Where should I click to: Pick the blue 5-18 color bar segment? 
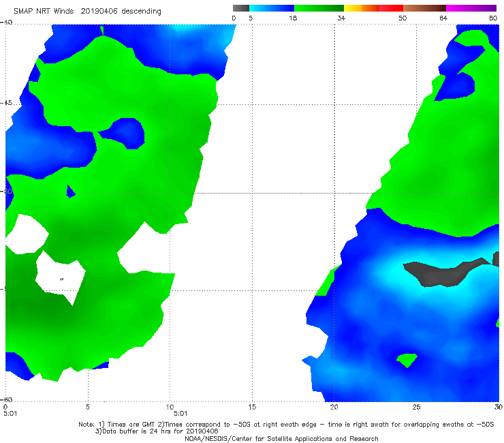[272, 8]
